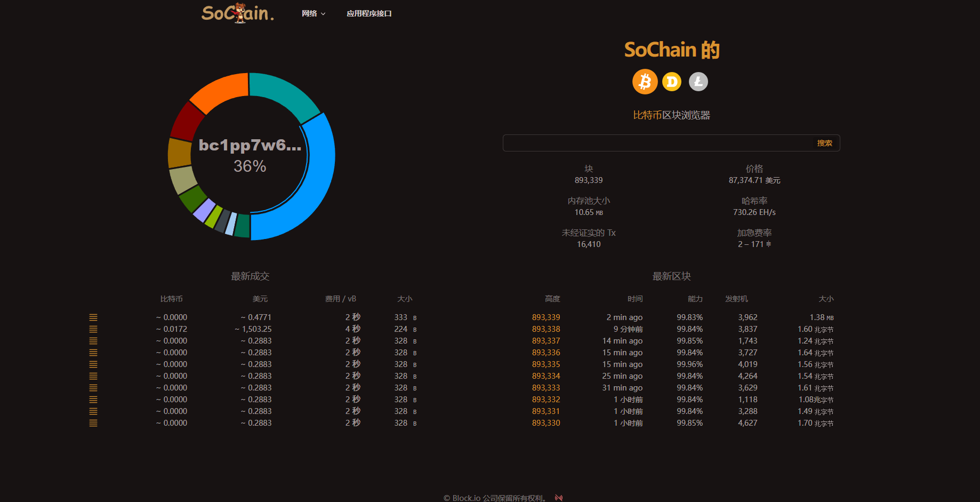This screenshot has width=980, height=502.
Task: Click the 费用 / vB column header
Action: click(341, 299)
